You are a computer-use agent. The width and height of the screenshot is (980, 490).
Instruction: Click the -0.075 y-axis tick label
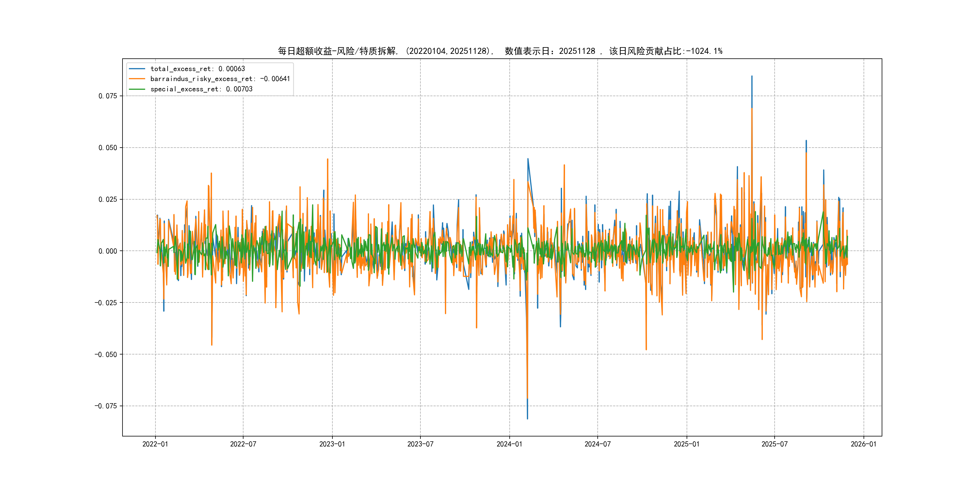point(106,406)
